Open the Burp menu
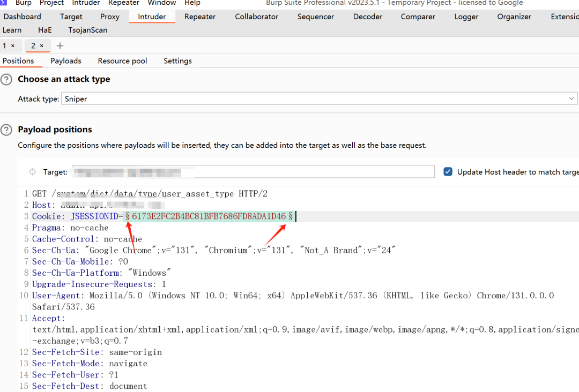Viewport: 579px width, 392px height. pyautogui.click(x=23, y=3)
